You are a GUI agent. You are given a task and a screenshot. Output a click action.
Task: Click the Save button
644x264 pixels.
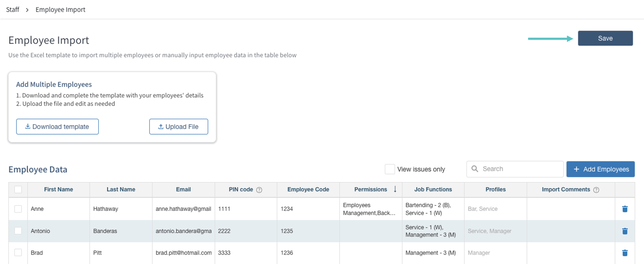(605, 38)
